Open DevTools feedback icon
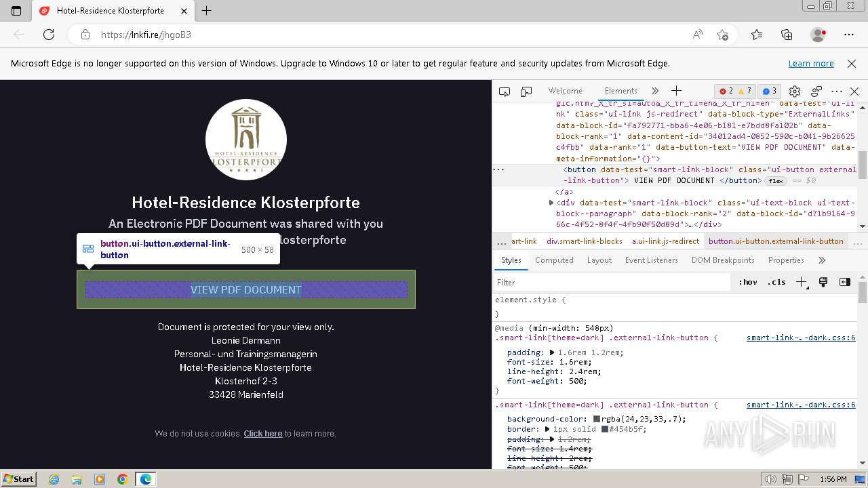This screenshot has width=868, height=488. (x=816, y=91)
